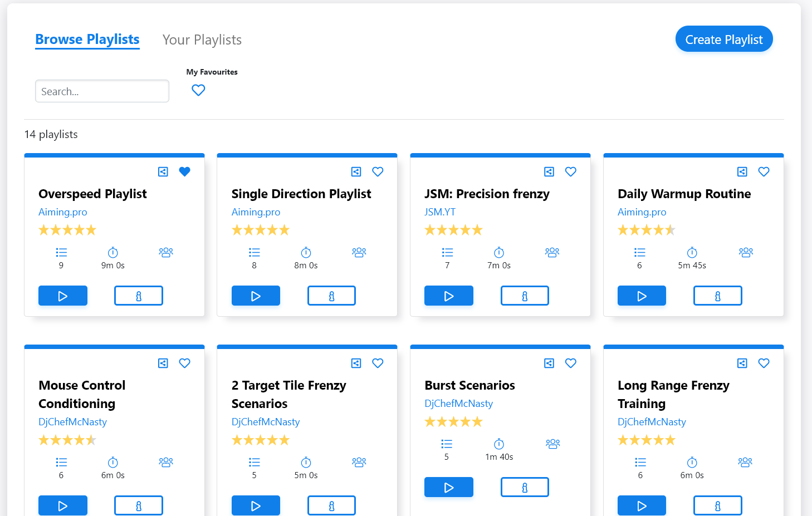The image size is (812, 516).
Task: Play the JSM: Precision frenzy playlist
Action: (x=449, y=296)
